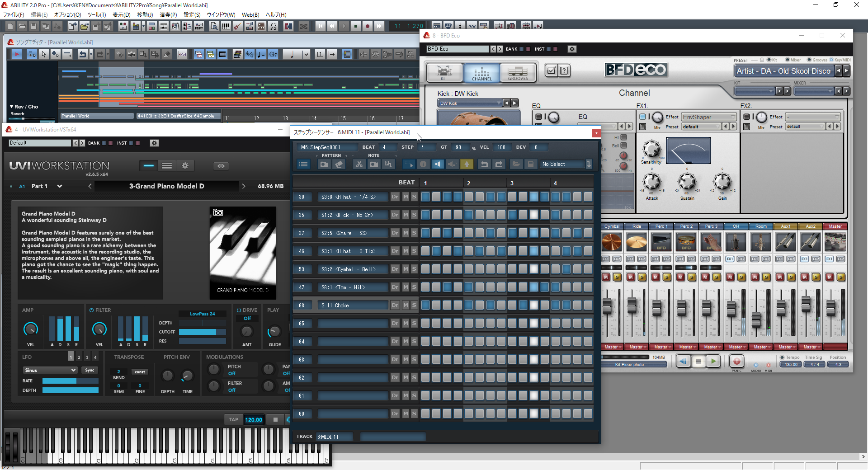Select LFO number 2 button
The height and width of the screenshot is (470, 868).
[79, 357]
